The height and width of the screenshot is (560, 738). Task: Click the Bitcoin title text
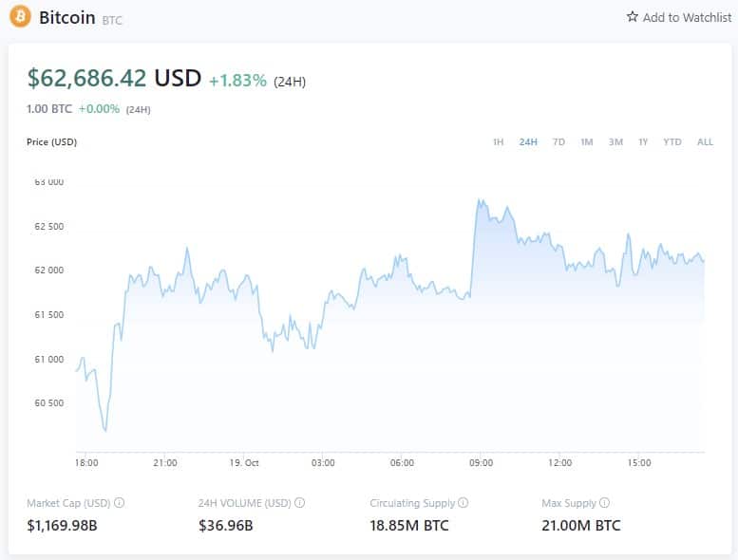pyautogui.click(x=66, y=17)
